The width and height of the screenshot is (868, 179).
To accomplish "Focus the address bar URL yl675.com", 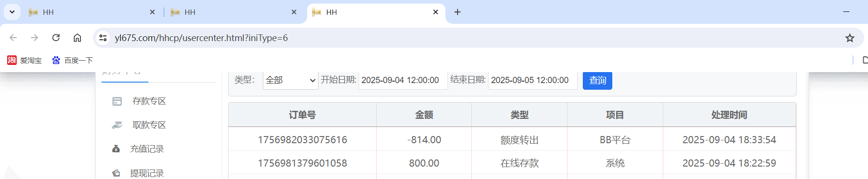I will pos(201,38).
